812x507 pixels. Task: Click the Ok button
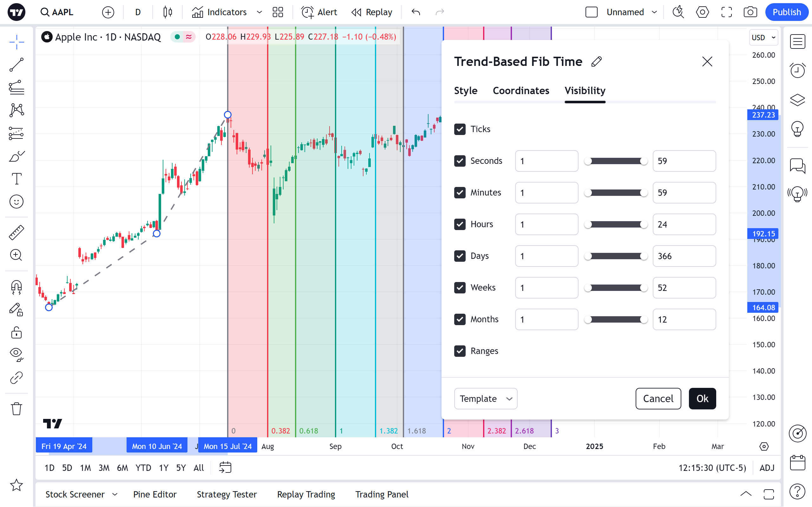pos(702,399)
